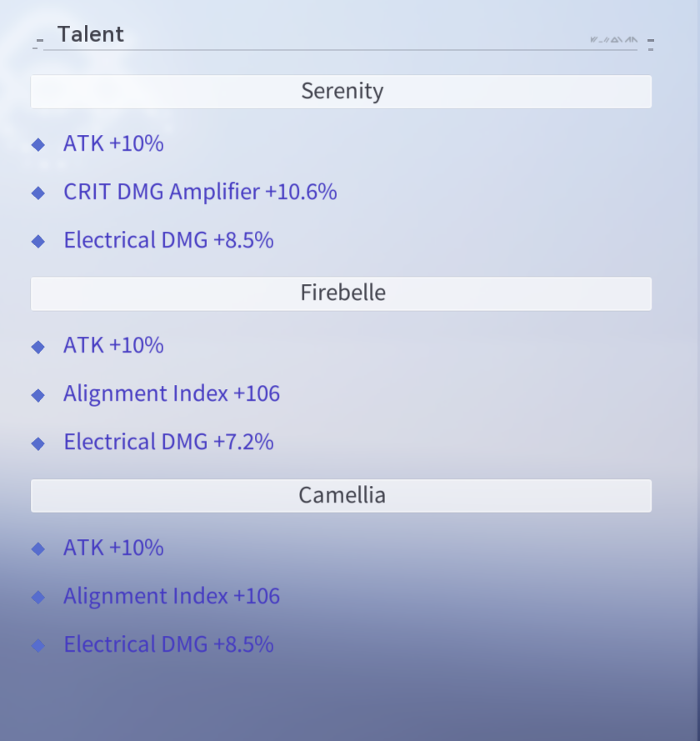This screenshot has height=741, width=700.
Task: Select the Firebelle section header bar
Action: click(x=341, y=293)
